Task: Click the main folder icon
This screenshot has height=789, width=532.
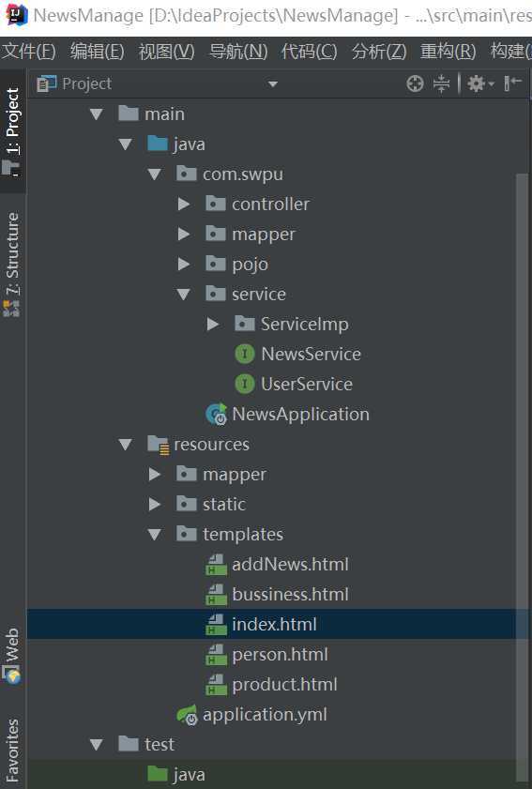Action: tap(129, 114)
